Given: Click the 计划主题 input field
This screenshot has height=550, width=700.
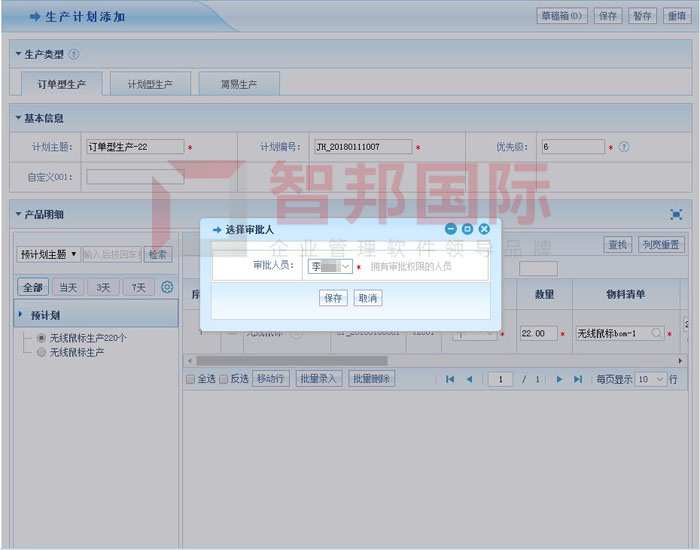Looking at the screenshot, I should click(x=135, y=147).
